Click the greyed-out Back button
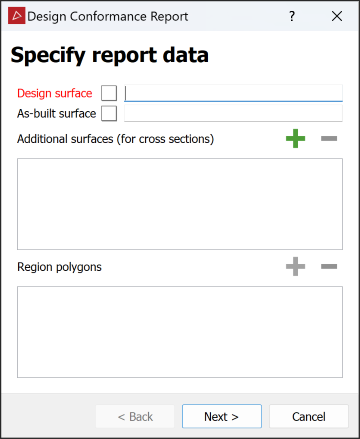The height and width of the screenshot is (439, 360). tap(135, 416)
